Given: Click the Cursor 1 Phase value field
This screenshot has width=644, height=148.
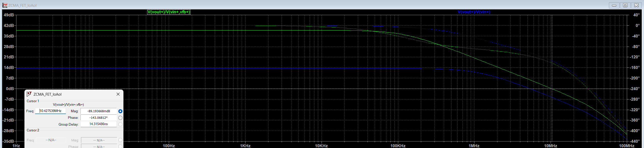Looking at the screenshot, I should pyautogui.click(x=98, y=118).
